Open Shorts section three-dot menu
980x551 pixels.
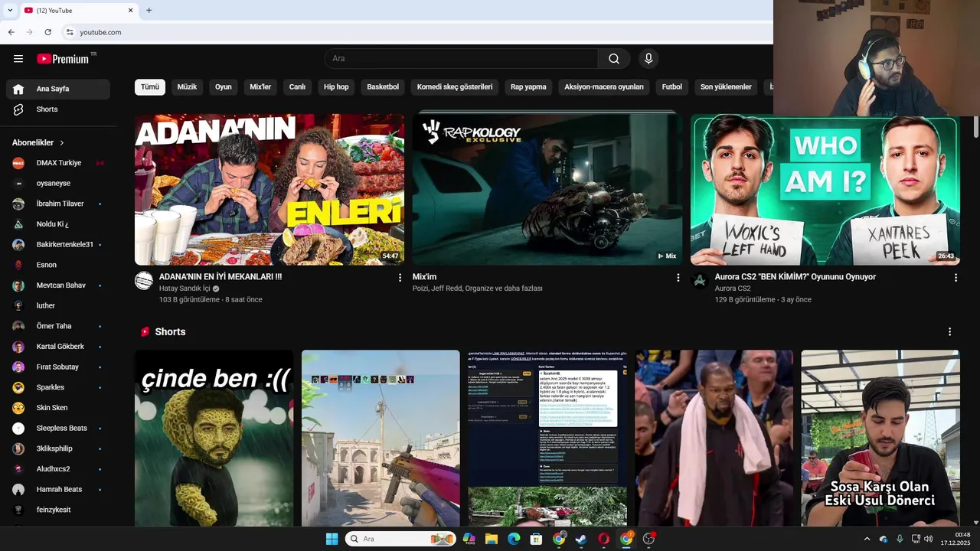pyautogui.click(x=949, y=332)
